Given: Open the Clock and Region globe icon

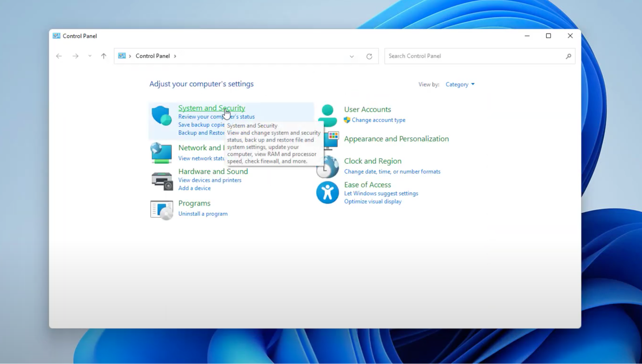Looking at the screenshot, I should tap(327, 167).
